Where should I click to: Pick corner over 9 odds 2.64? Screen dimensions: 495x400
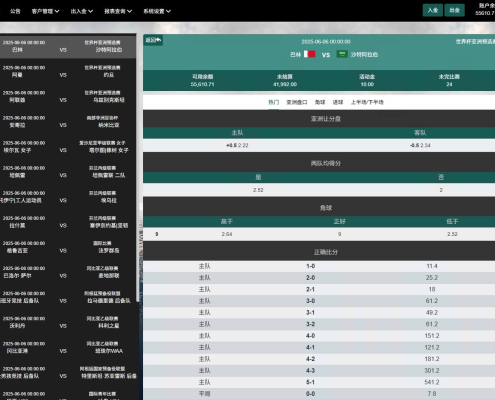tap(227, 234)
